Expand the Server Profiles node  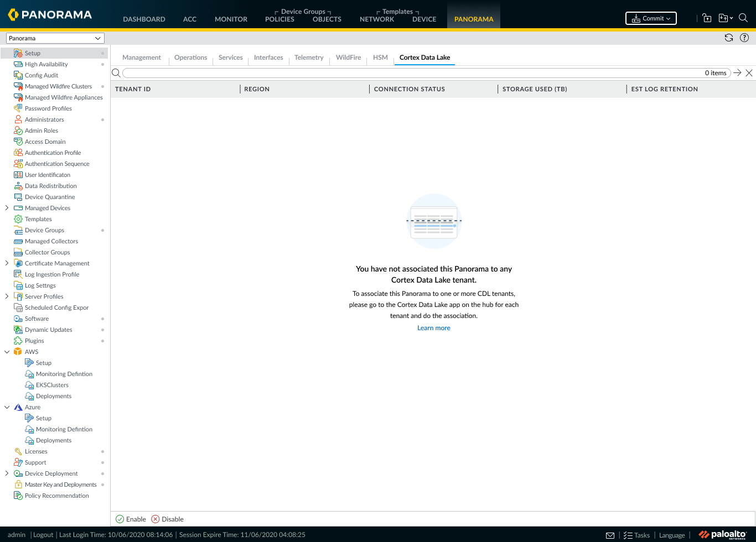point(7,296)
